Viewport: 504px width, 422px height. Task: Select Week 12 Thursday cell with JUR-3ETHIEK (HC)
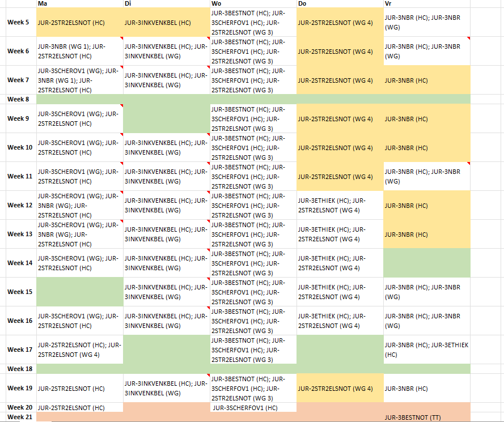(340, 205)
